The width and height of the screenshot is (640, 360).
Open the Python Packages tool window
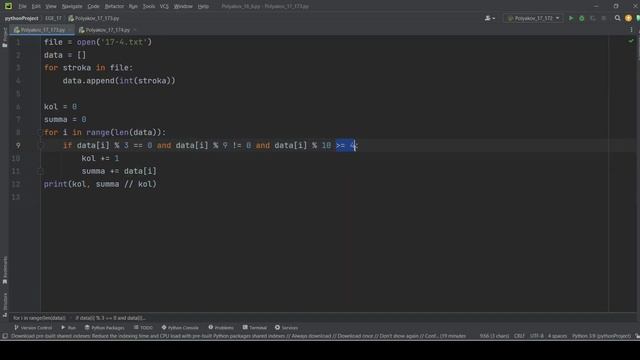[x=104, y=327]
